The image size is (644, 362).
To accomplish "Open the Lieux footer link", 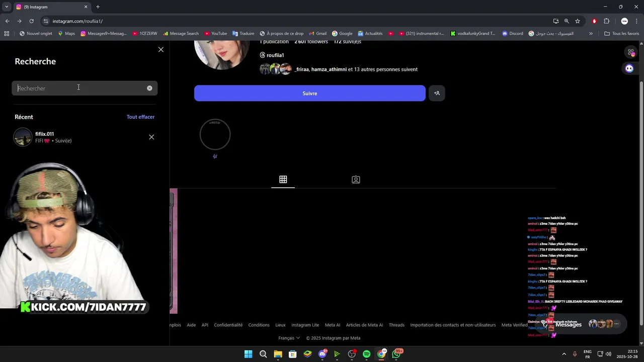I will 280,325.
